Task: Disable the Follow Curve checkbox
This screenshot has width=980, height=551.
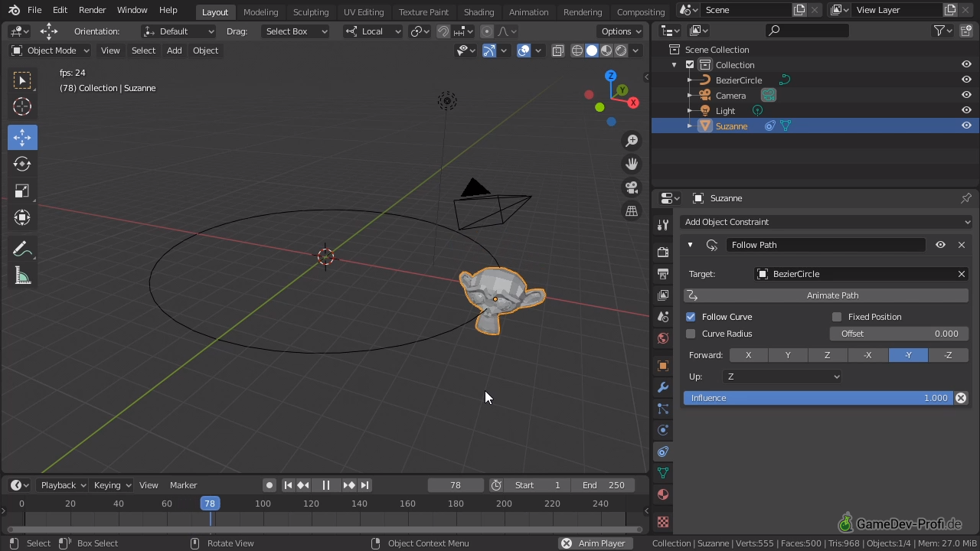Action: click(x=691, y=317)
